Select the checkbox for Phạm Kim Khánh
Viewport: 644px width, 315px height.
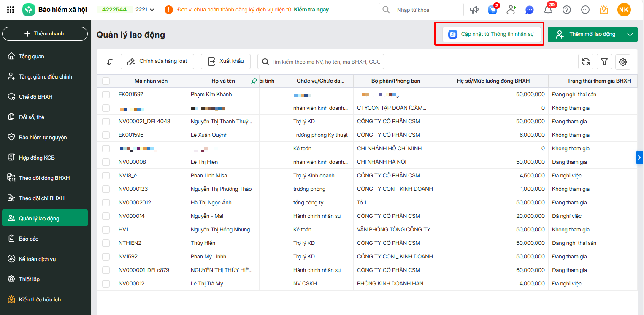click(x=106, y=95)
